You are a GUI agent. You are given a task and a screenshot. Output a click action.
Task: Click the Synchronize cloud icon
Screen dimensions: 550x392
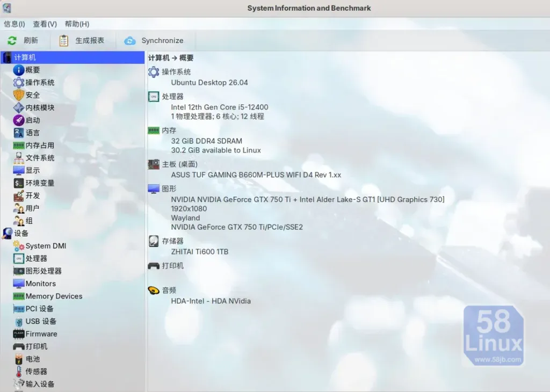pos(130,41)
